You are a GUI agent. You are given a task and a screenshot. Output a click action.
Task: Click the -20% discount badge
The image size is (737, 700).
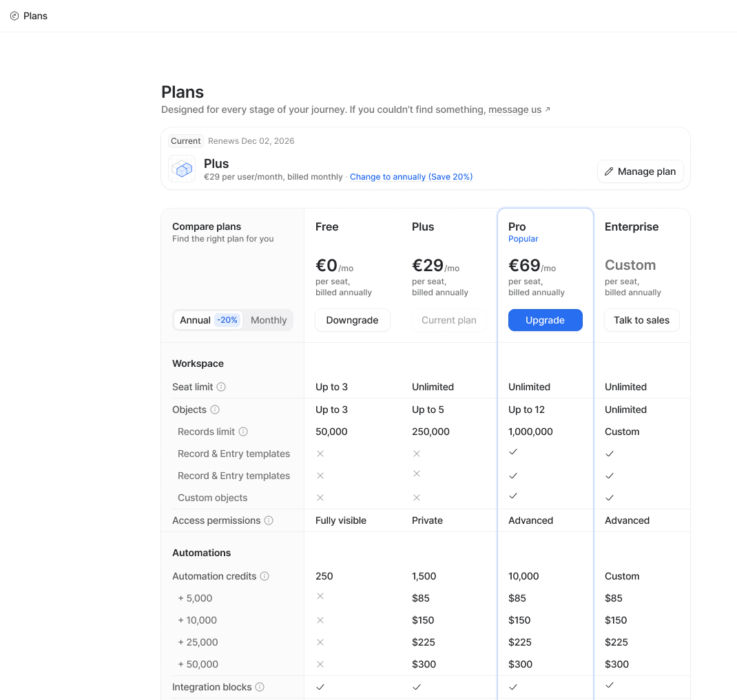tap(227, 320)
